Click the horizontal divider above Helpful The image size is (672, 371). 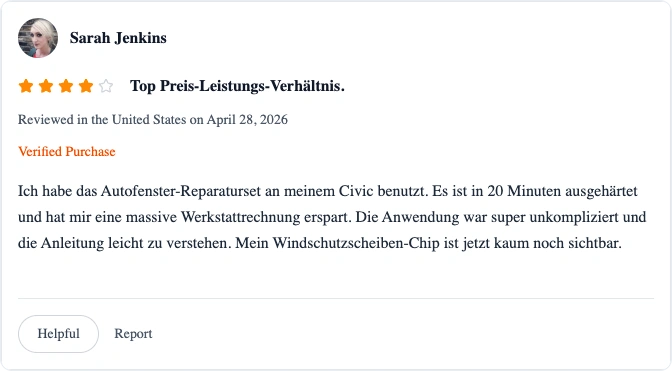tap(336, 298)
